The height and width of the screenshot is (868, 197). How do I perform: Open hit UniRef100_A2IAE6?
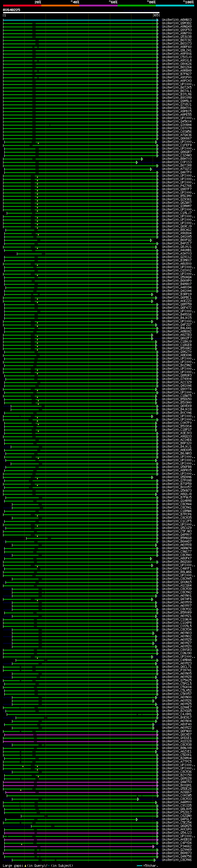[x=177, y=440]
